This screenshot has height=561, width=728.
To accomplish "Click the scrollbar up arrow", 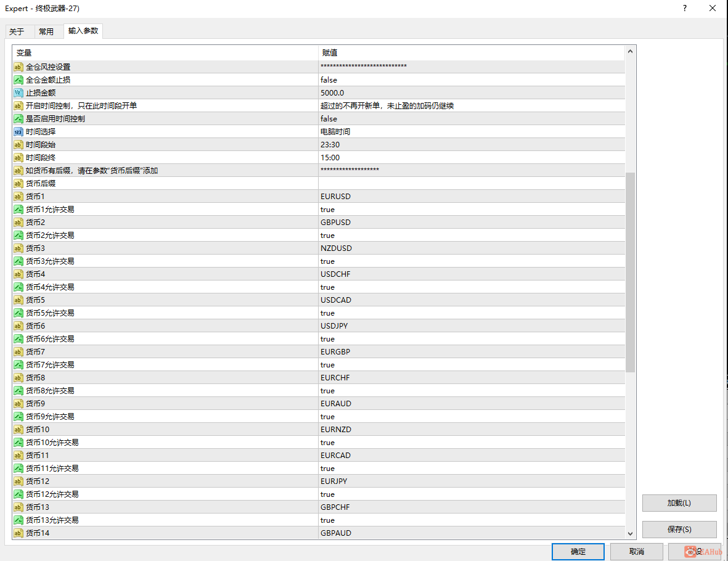I will coord(630,52).
